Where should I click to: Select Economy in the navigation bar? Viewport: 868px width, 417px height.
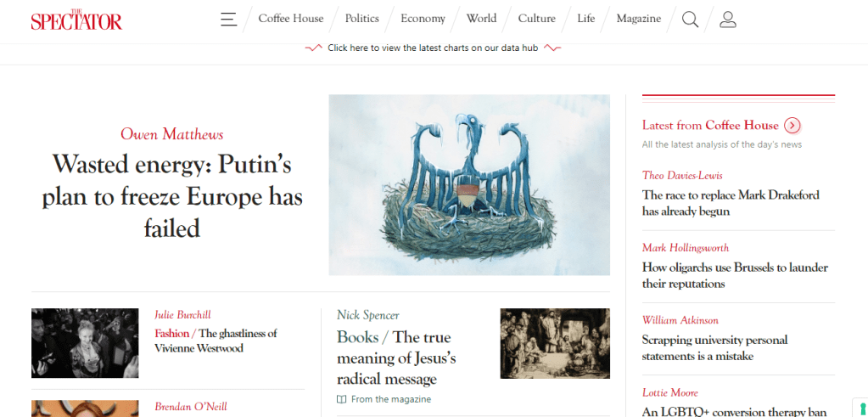pos(423,19)
